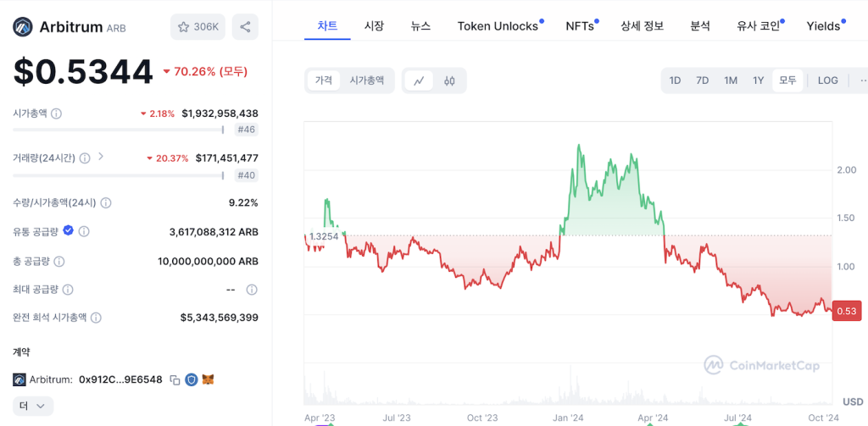Image resolution: width=868 pixels, height=426 pixels.
Task: Open the 차트 tab
Action: [x=327, y=26]
